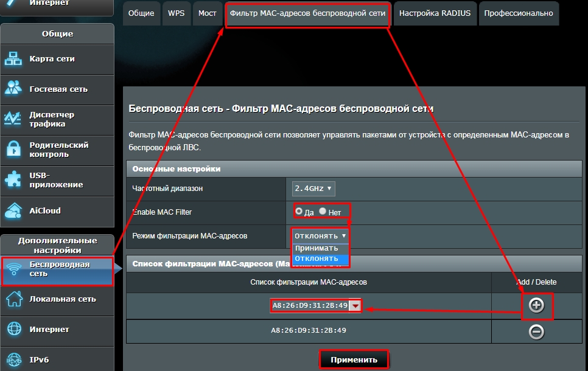The image size is (588, 371).
Task: Switch to the Общие tab
Action: (141, 13)
